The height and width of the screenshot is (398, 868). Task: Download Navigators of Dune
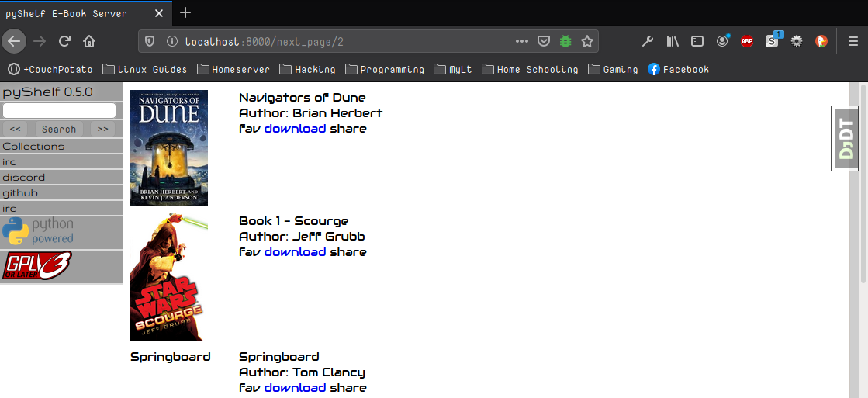[295, 128]
